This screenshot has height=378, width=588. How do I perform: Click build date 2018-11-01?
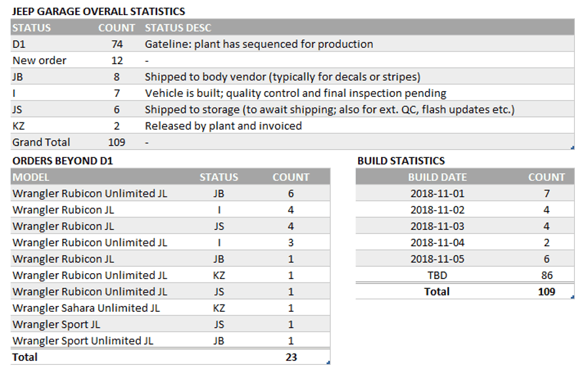click(x=437, y=193)
